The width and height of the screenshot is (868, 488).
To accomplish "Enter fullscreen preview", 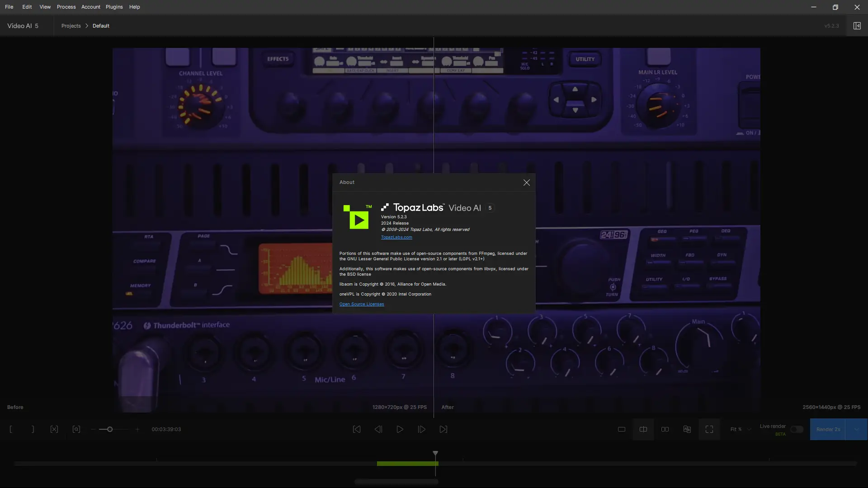I will [709, 429].
